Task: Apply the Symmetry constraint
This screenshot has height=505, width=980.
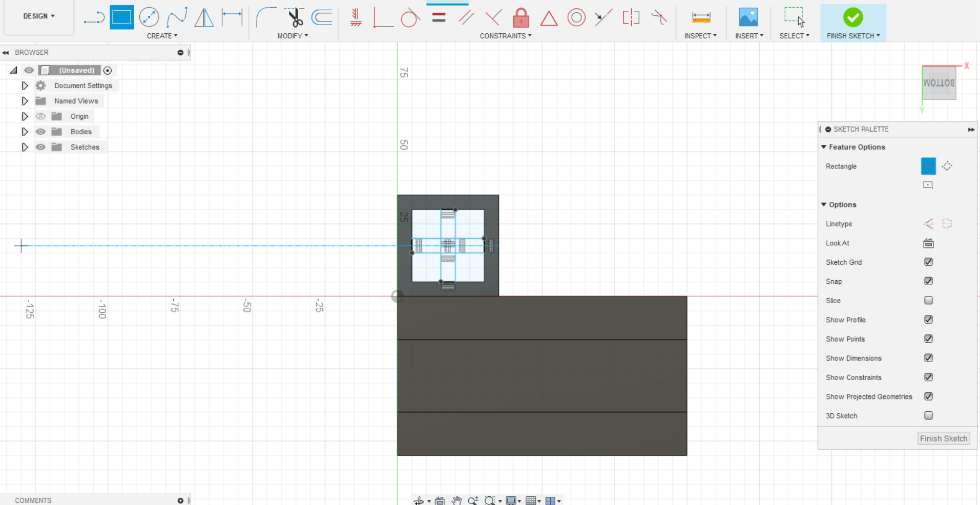Action: click(631, 17)
